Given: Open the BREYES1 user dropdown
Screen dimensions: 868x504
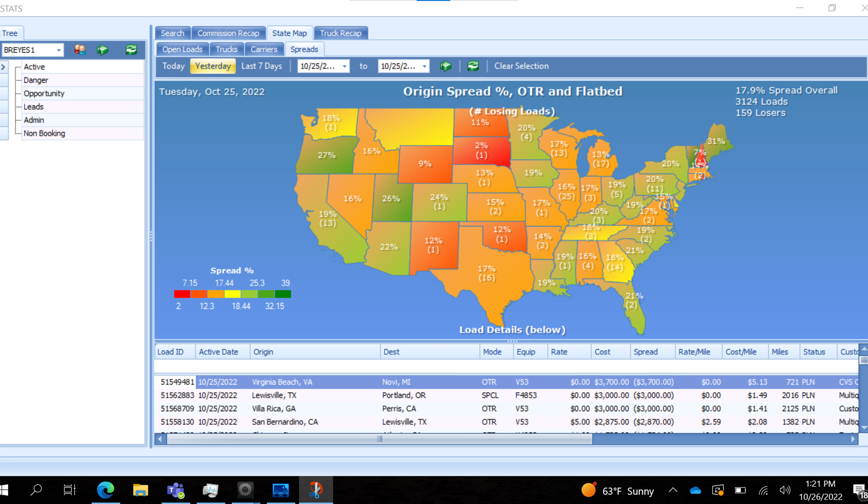Looking at the screenshot, I should (59, 50).
